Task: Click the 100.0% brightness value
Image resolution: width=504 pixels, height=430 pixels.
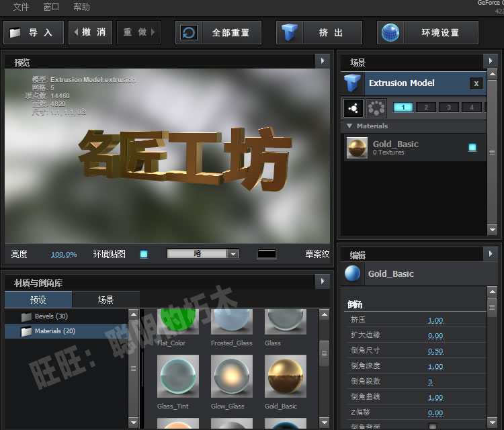Action: point(64,255)
